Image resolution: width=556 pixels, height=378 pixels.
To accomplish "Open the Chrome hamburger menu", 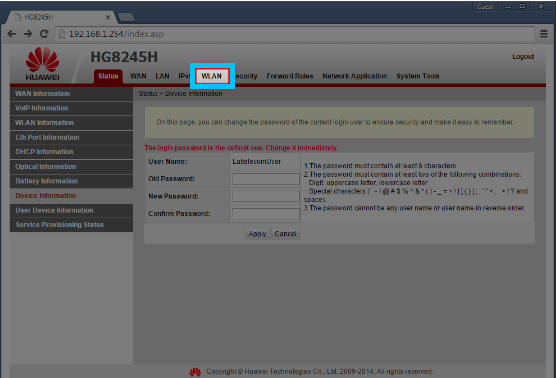I will (544, 34).
